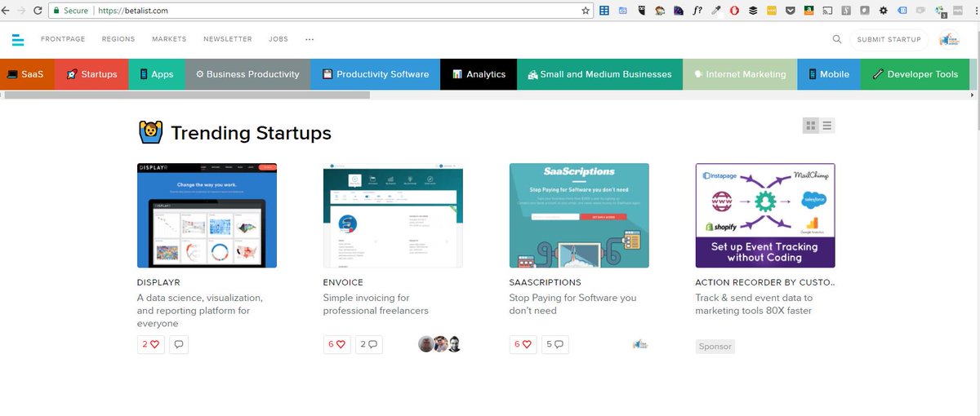This screenshot has height=416, width=980.
Task: Click the Opera-style red O extension
Action: pos(734,11)
